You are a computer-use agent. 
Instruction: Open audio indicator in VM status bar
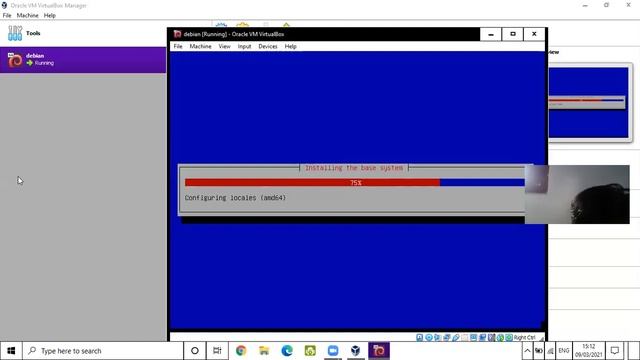(x=437, y=338)
